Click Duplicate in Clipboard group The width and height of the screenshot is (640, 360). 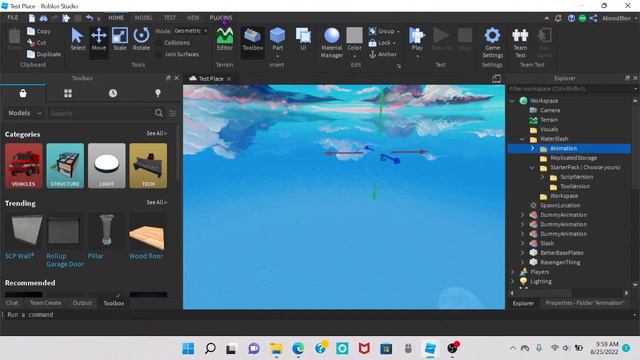44,54
